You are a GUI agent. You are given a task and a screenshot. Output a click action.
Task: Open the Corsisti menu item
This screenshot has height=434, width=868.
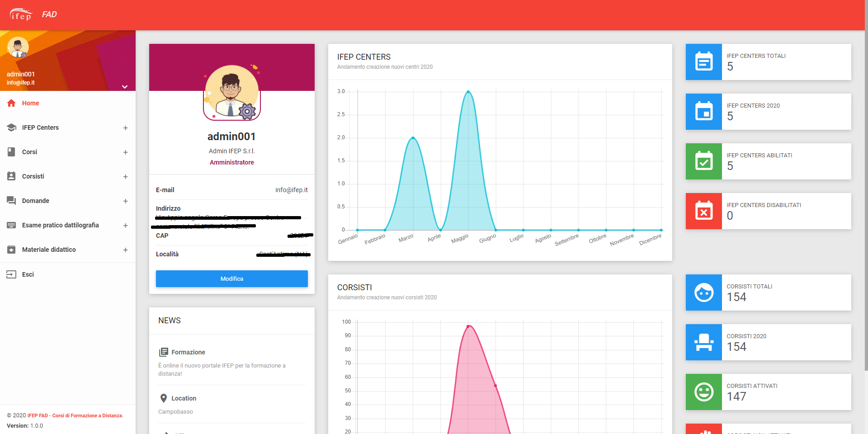33,176
